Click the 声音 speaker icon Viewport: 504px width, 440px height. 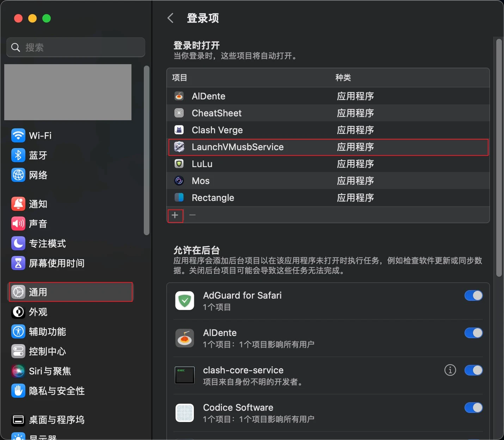click(18, 224)
